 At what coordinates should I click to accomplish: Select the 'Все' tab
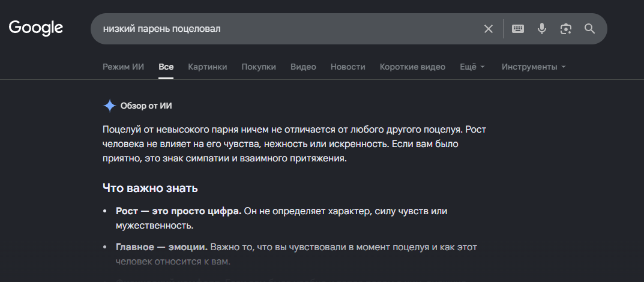point(166,67)
